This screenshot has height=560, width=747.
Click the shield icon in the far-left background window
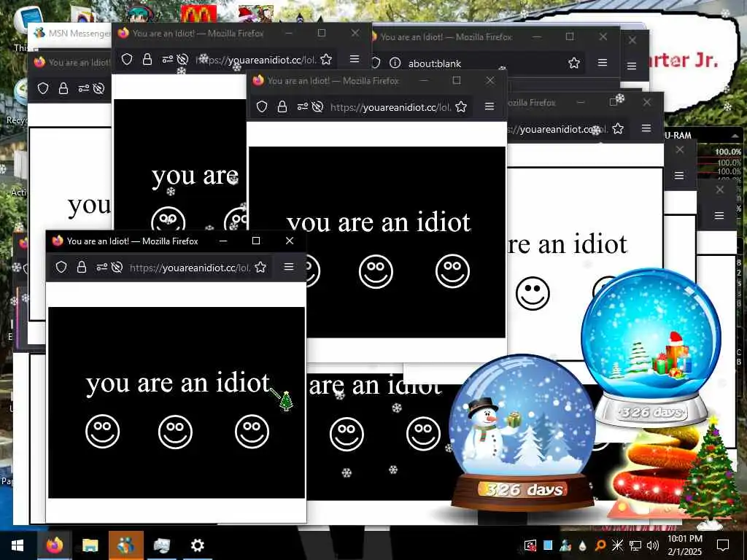click(43, 88)
